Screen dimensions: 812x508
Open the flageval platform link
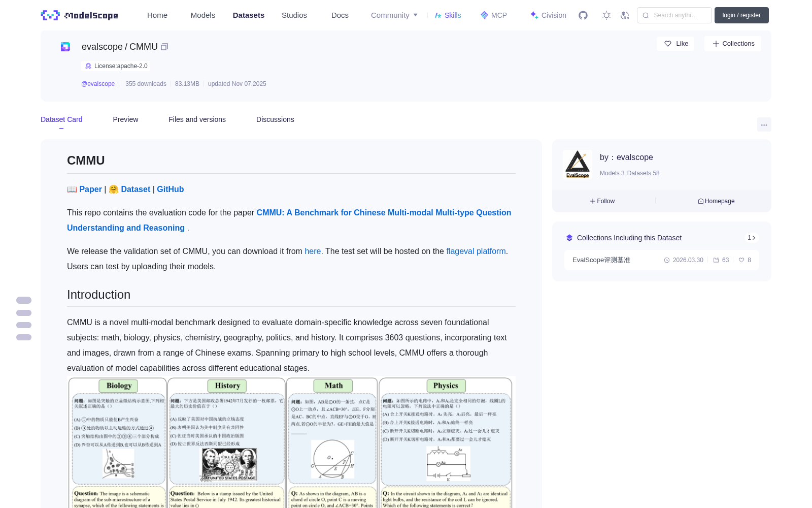[x=476, y=251]
